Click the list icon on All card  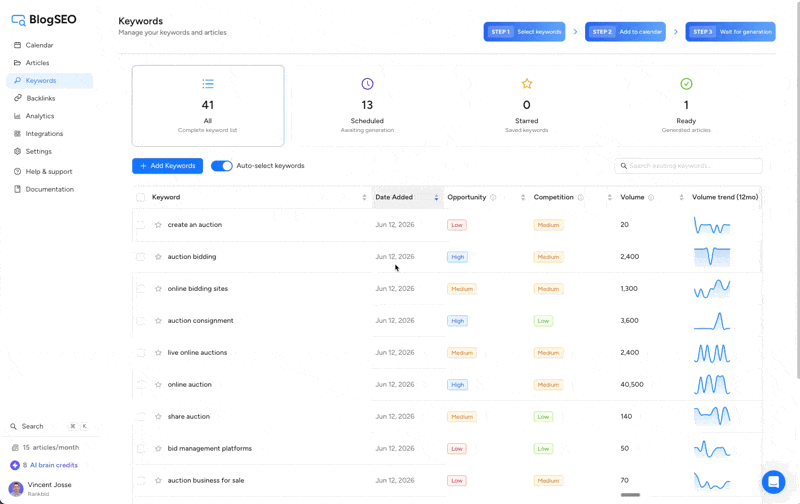[208, 84]
